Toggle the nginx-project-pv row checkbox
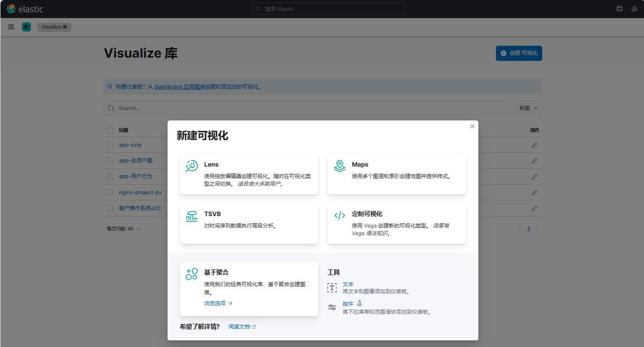The width and height of the screenshot is (644, 347). [110, 192]
